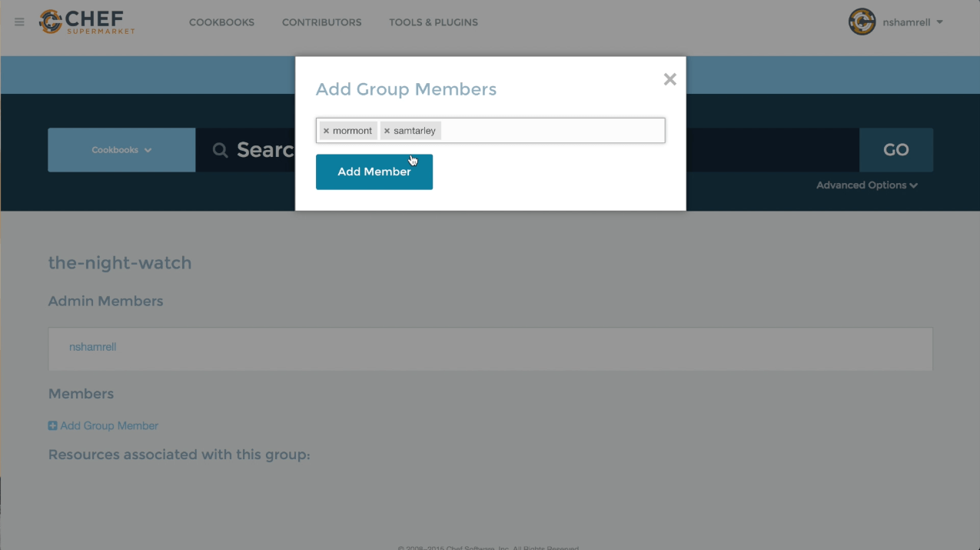Image resolution: width=980 pixels, height=550 pixels.
Task: Click the nshamrell profile avatar
Action: coord(862,22)
